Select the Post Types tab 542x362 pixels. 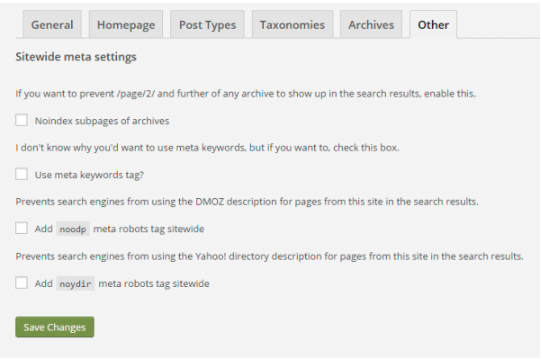(207, 25)
